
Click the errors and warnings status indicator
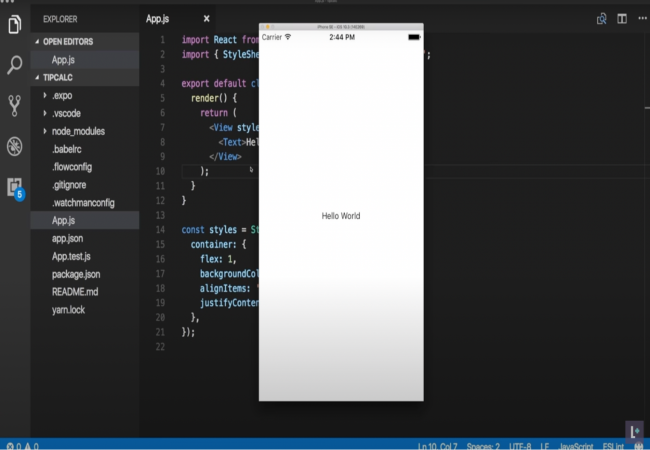coord(22,445)
